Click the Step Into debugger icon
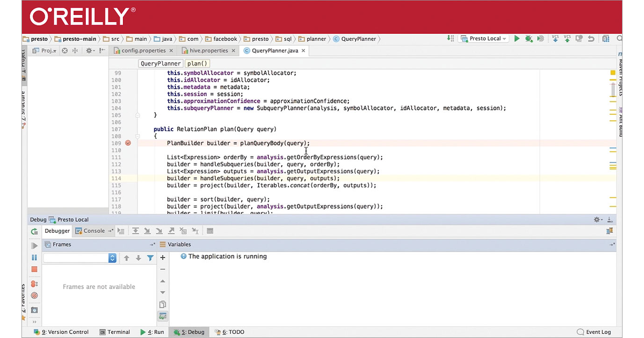 [x=148, y=231]
